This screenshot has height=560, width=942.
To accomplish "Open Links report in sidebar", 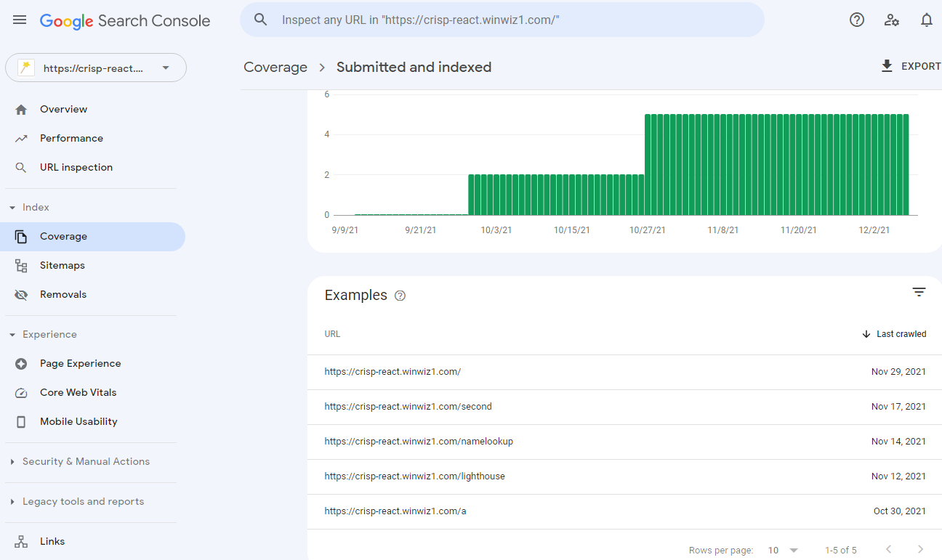I will tap(52, 542).
